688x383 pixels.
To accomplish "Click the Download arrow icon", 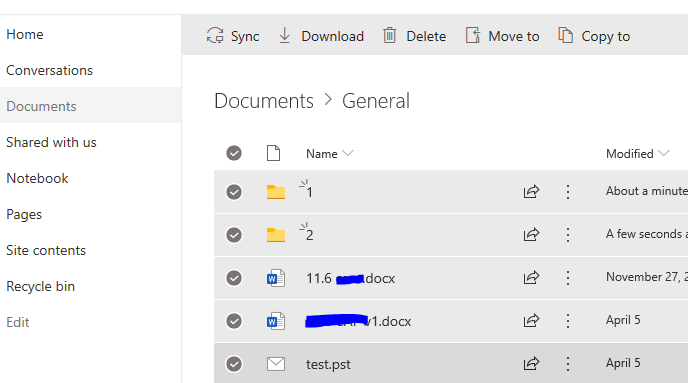I will point(284,36).
